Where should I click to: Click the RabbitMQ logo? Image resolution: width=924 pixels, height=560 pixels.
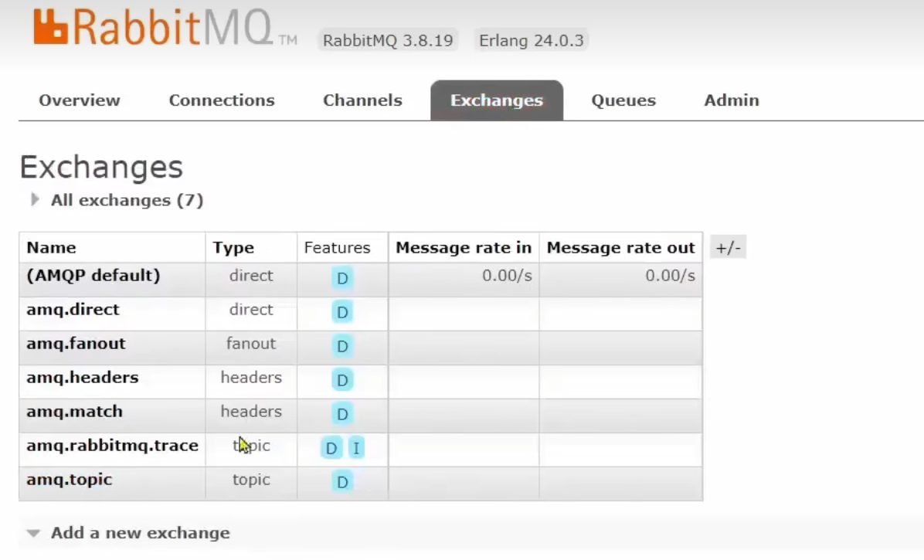click(x=165, y=28)
